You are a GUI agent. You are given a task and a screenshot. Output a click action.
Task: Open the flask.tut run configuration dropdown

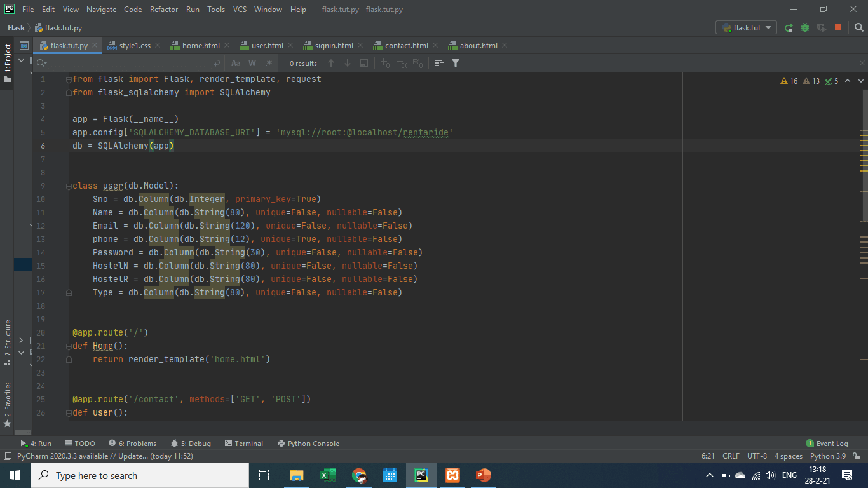(x=746, y=28)
